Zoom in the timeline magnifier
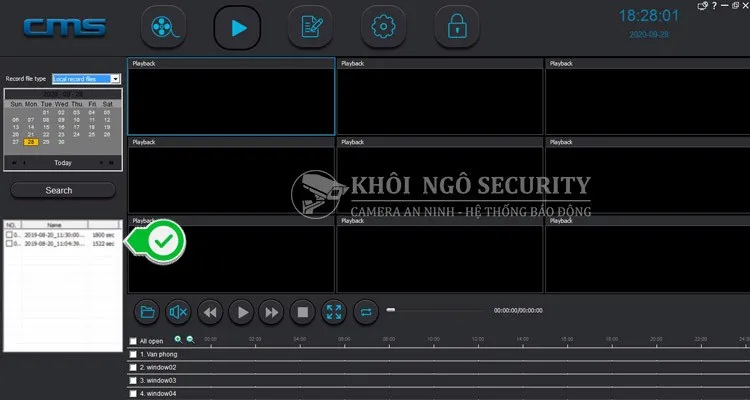Screen dimensions: 750x400 (178, 339)
